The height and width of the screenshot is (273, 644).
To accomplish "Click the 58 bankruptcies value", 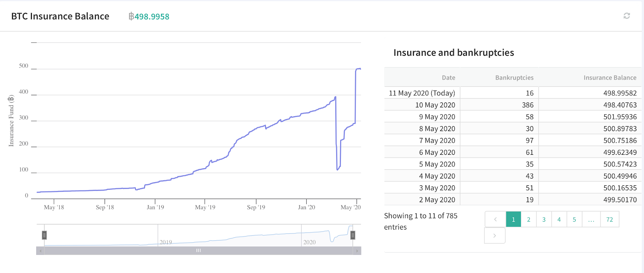I will 530,117.
